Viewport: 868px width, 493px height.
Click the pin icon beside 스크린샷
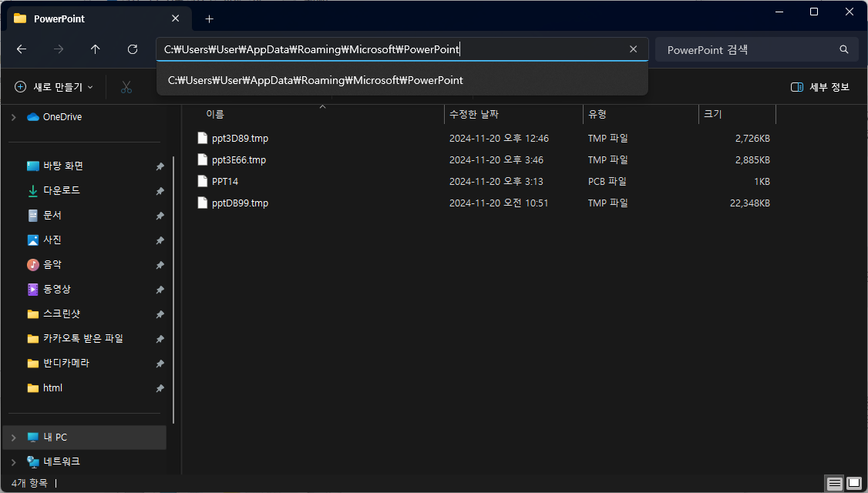click(x=160, y=314)
